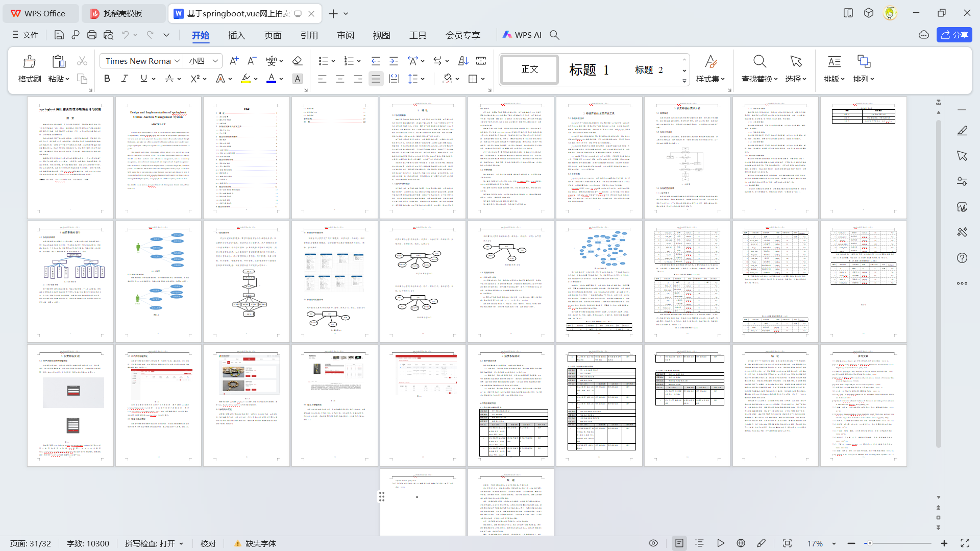Click the Paste clipboard icon
Viewport: 980px width, 551px height.
(x=59, y=62)
